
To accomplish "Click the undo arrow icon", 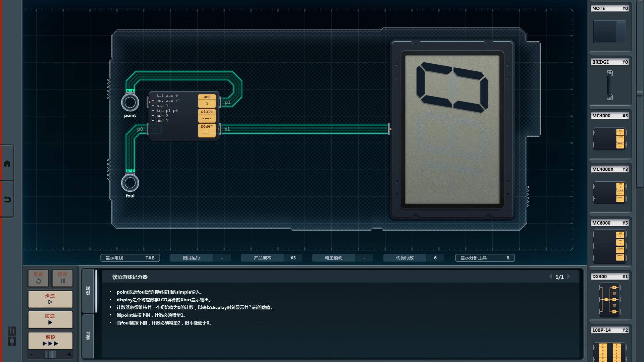I will pos(7,199).
